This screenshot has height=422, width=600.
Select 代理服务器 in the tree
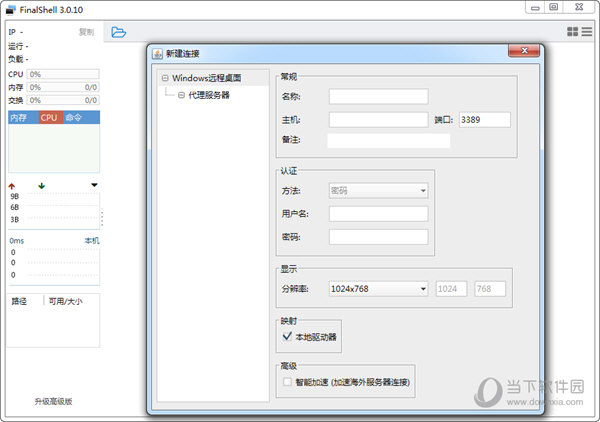[209, 95]
